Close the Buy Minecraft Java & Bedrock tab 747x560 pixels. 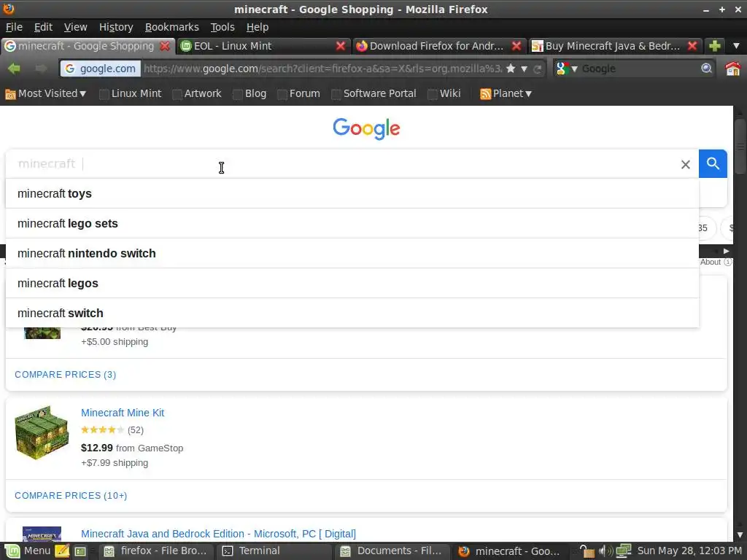692,46
